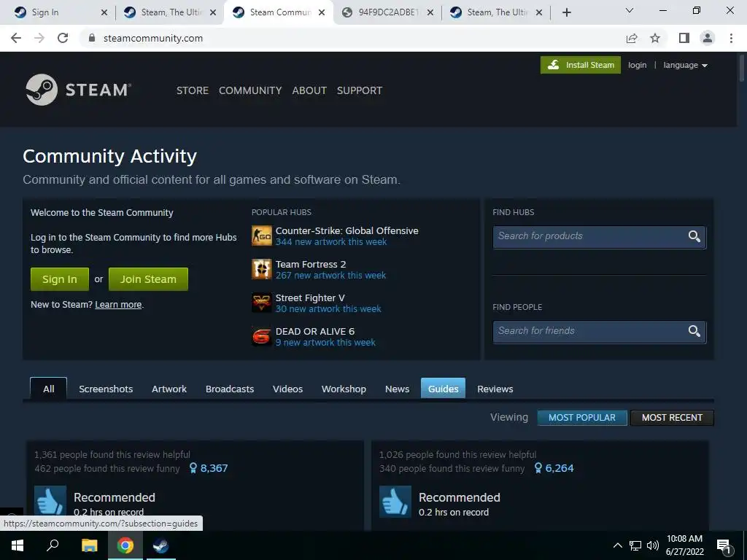Click the thumbs-up icon on the 8,367 review
This screenshot has height=560, width=747.
pyautogui.click(x=50, y=501)
